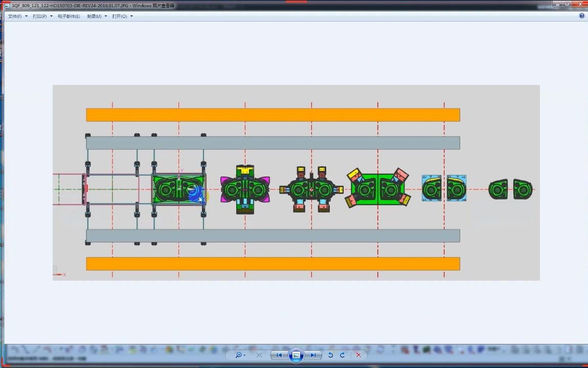Delete the photo with the red X icon
The height and width of the screenshot is (368, 588).
(358, 355)
